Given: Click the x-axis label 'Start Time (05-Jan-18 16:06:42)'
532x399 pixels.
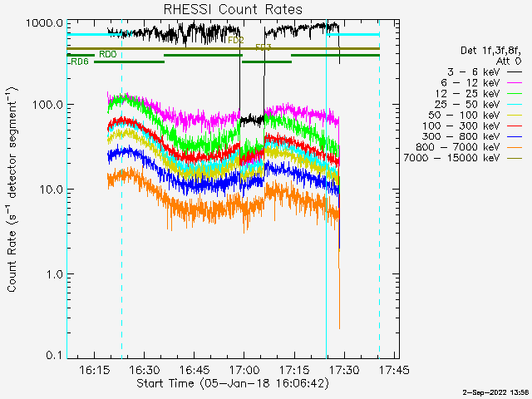Looking at the screenshot, I should click(x=233, y=383).
